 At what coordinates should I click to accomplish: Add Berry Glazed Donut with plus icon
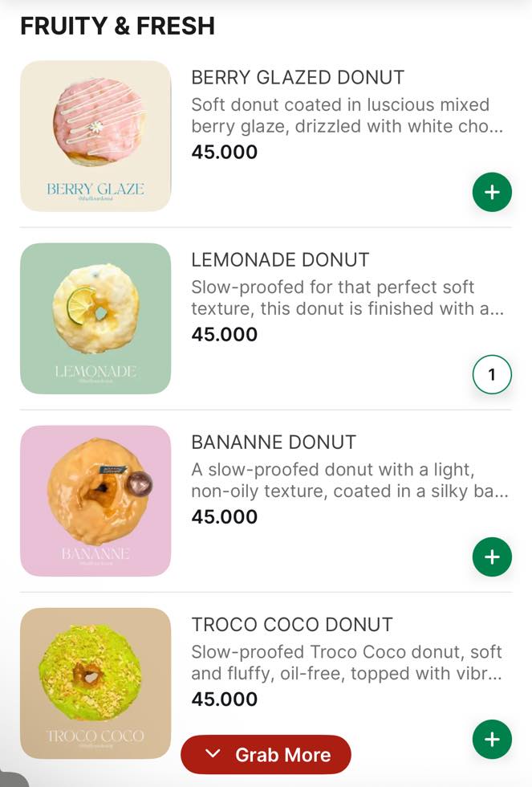pyautogui.click(x=492, y=193)
